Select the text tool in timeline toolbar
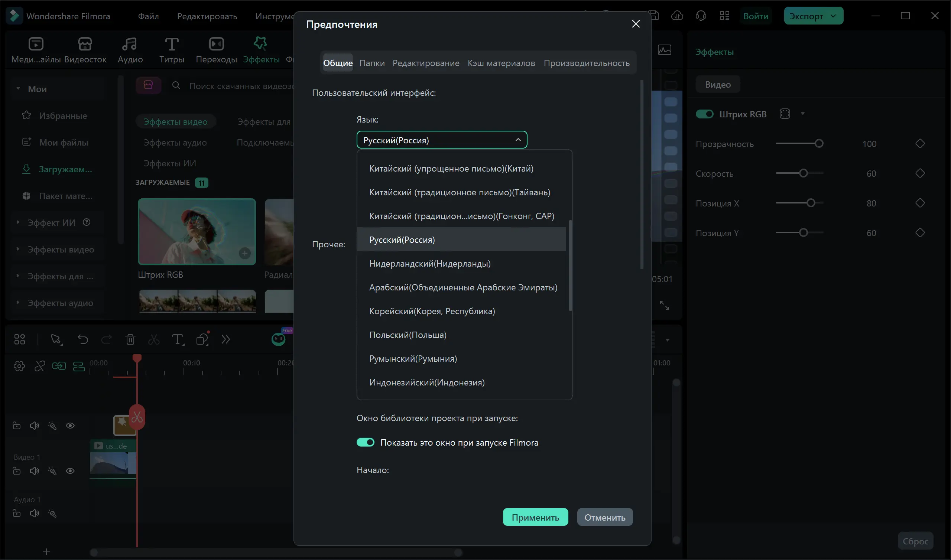 (177, 340)
